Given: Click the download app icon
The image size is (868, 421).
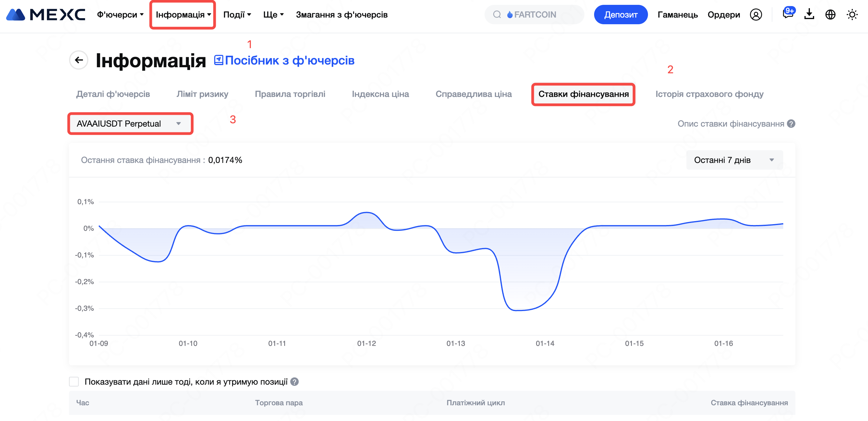Looking at the screenshot, I should pos(809,15).
